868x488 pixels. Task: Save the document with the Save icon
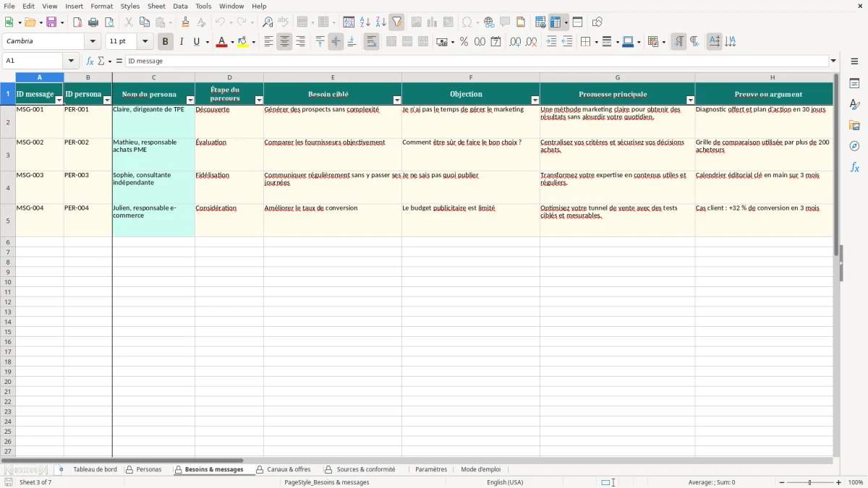pyautogui.click(x=51, y=22)
